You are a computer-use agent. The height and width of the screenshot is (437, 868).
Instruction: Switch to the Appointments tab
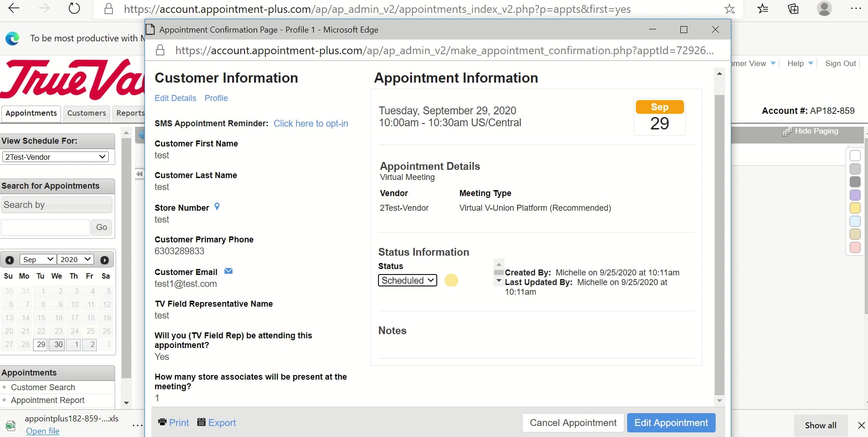click(x=31, y=113)
